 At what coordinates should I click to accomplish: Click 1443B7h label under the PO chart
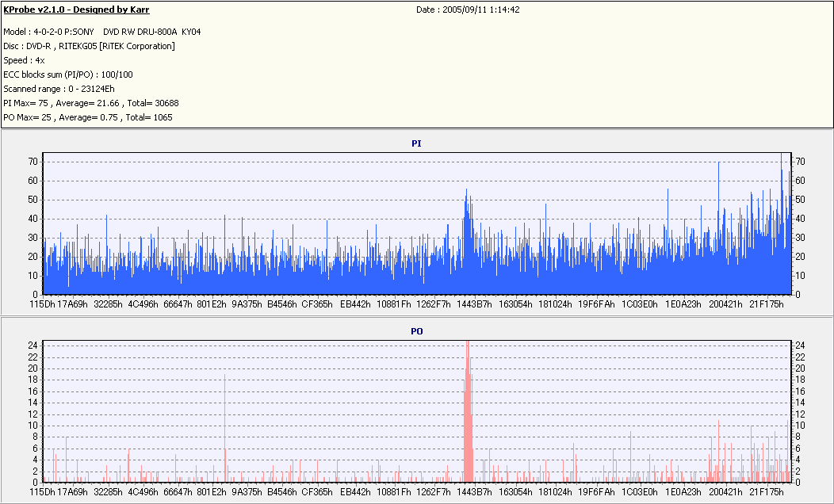click(474, 492)
